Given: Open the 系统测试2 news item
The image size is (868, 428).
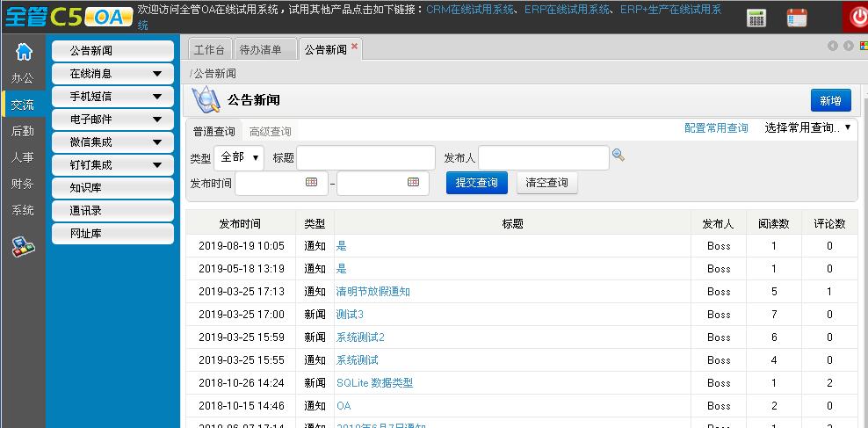Looking at the screenshot, I should [x=360, y=337].
